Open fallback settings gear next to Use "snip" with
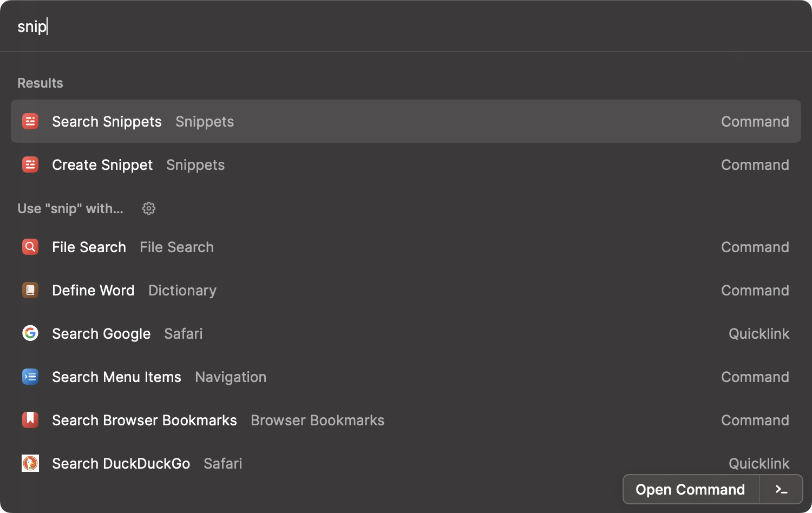This screenshot has width=812, height=513. pos(149,208)
